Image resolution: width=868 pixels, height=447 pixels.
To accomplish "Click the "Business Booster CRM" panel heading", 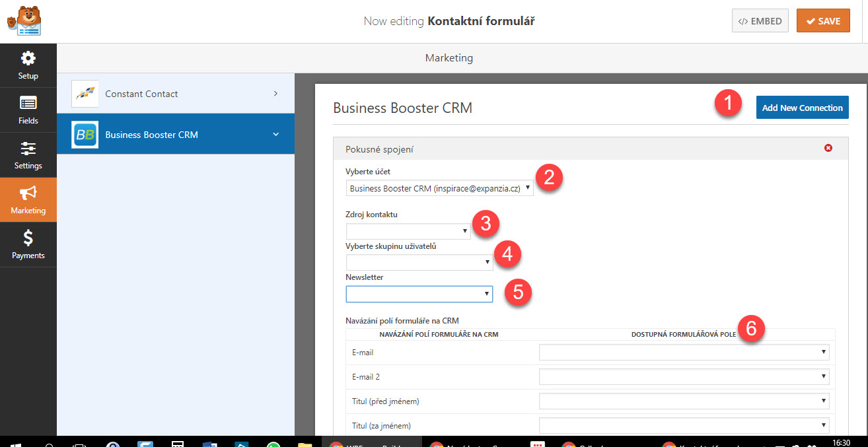I will (x=403, y=108).
